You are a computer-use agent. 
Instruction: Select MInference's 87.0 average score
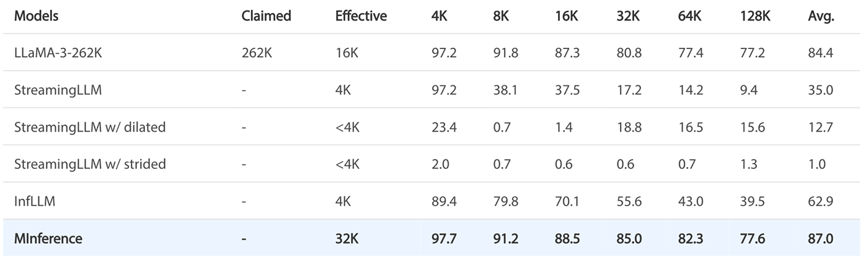pyautogui.click(x=821, y=238)
